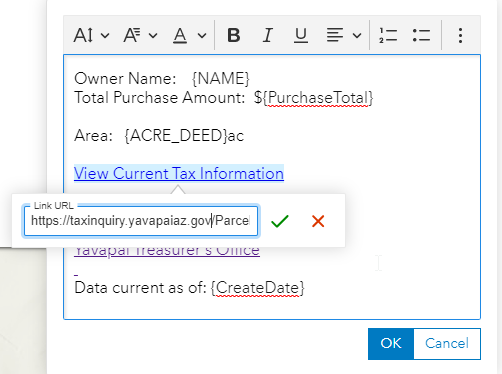This screenshot has width=502, height=374.
Task: Expand the alignment dropdown arrow
Action: [x=357, y=35]
